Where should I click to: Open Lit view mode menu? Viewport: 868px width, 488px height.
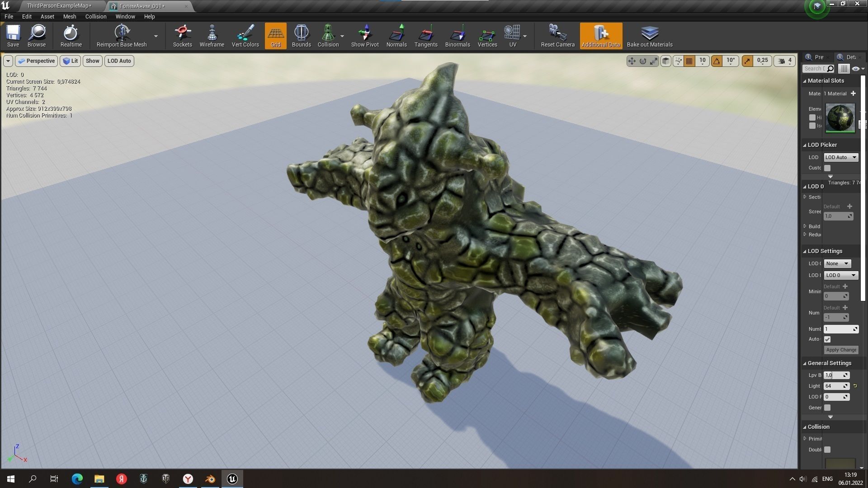[71, 61]
